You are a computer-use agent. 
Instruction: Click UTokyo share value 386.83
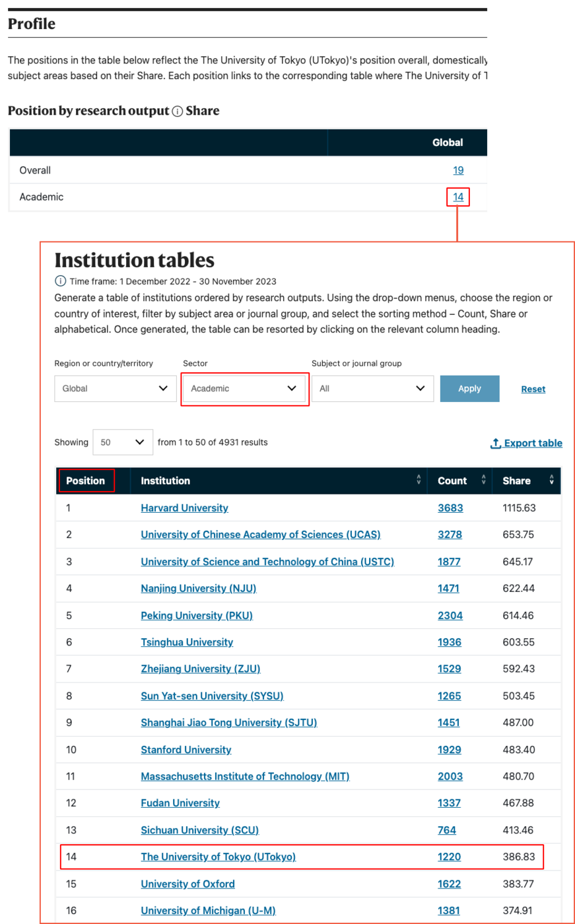pos(518,857)
